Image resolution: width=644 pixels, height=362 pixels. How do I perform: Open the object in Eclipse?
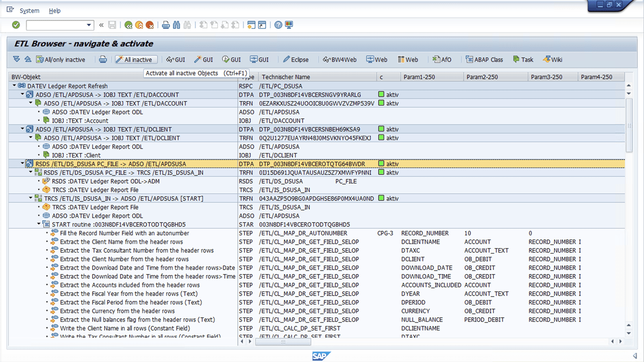[x=296, y=59]
